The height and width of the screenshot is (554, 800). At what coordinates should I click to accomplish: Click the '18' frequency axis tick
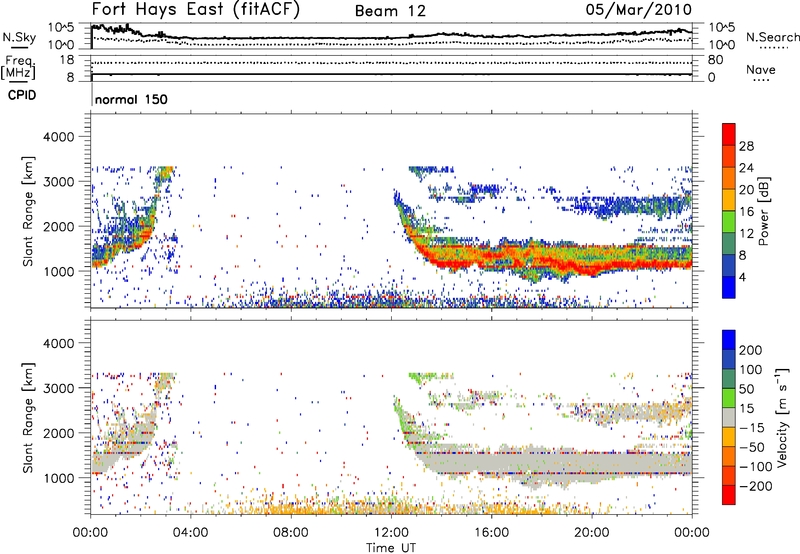click(67, 60)
